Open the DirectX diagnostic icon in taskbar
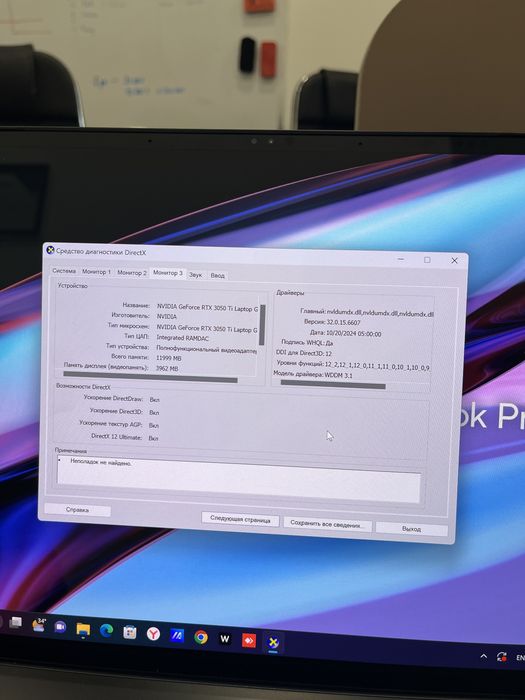The image size is (525, 700). click(x=273, y=642)
